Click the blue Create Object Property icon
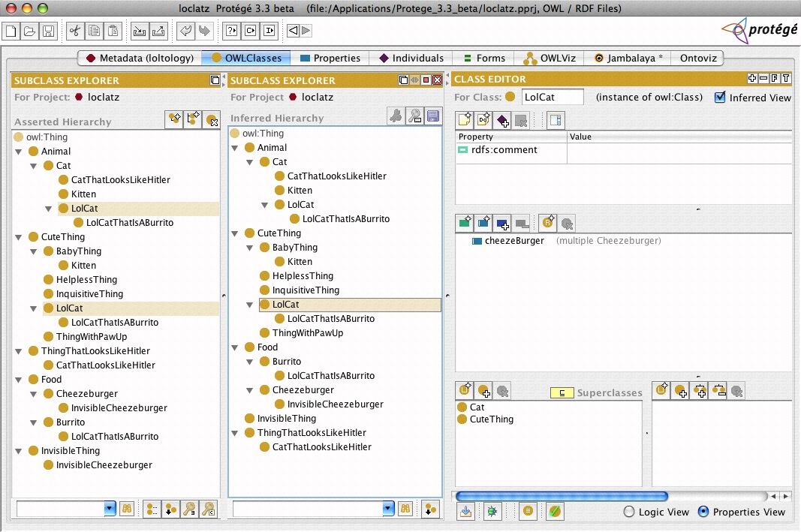Viewport: 801px width, 532px height. pyautogui.click(x=483, y=223)
